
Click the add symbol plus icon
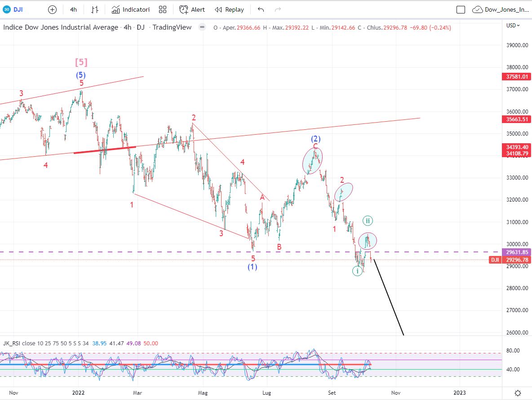pos(52,9)
